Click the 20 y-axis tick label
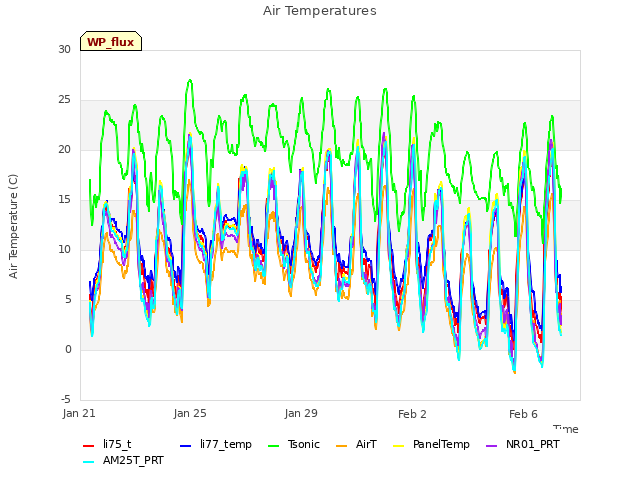 click(64, 149)
